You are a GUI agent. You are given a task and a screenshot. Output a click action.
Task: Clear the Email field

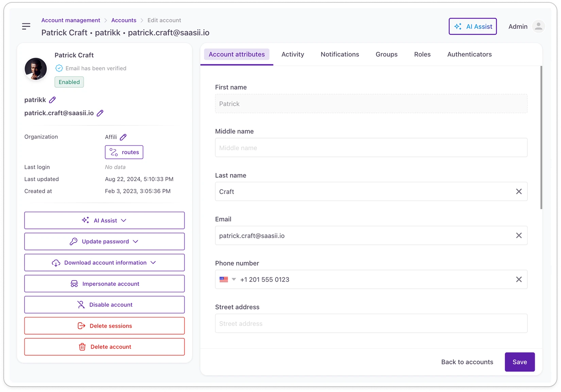point(518,235)
